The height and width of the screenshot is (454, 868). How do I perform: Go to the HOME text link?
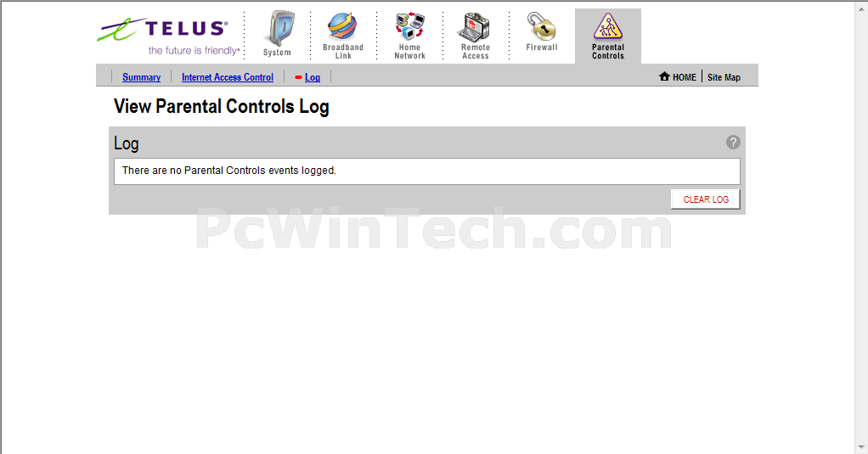pos(685,77)
